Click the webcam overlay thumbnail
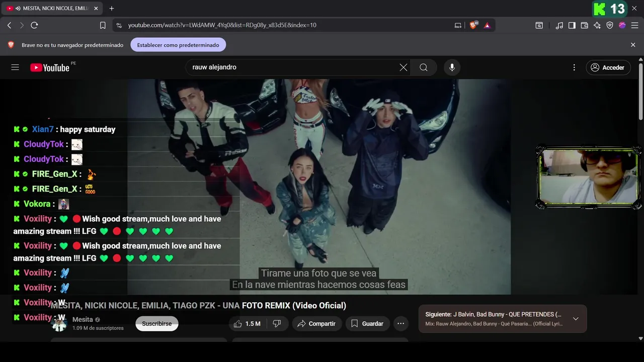Screen dimensions: 644x362 click(588, 178)
